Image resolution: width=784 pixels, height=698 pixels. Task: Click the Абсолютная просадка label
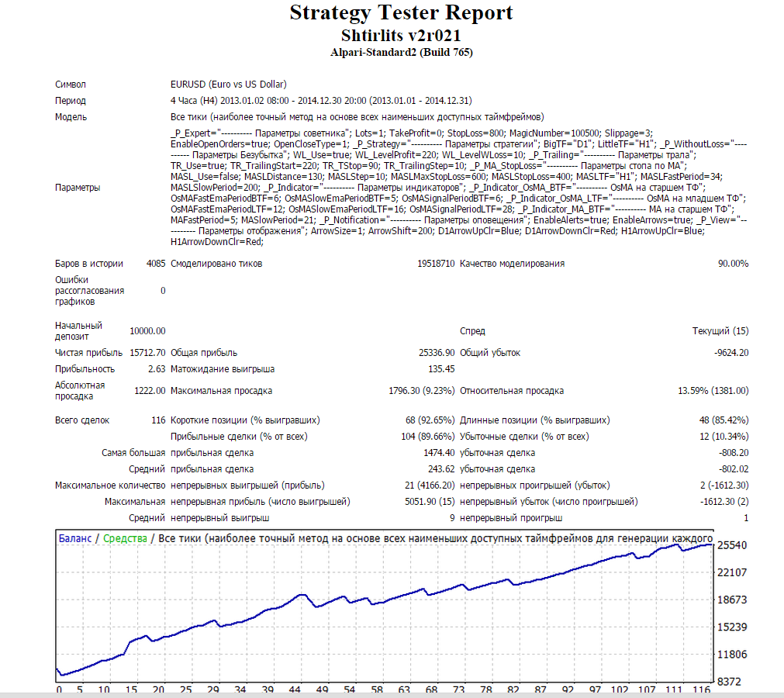pyautogui.click(x=80, y=391)
